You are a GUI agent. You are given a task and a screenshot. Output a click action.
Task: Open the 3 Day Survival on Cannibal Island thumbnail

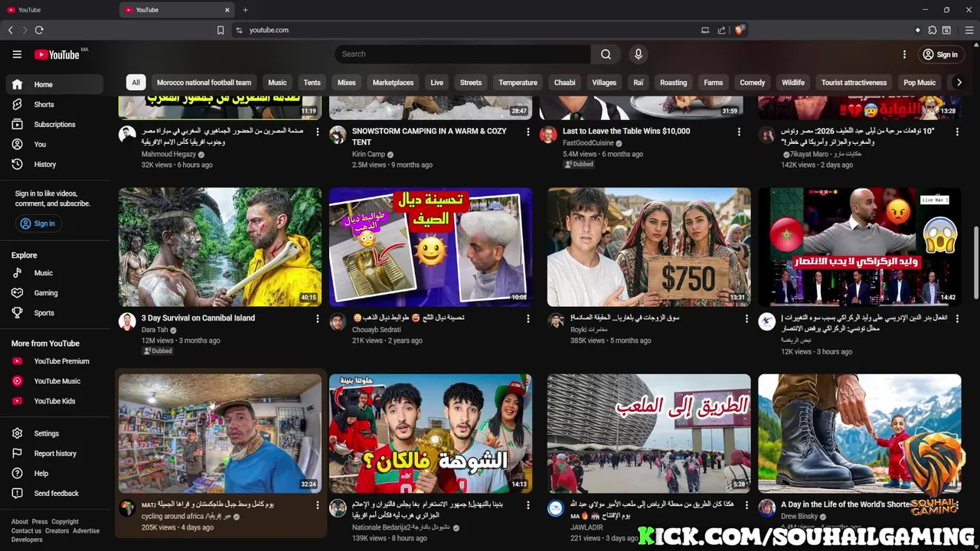click(x=220, y=247)
